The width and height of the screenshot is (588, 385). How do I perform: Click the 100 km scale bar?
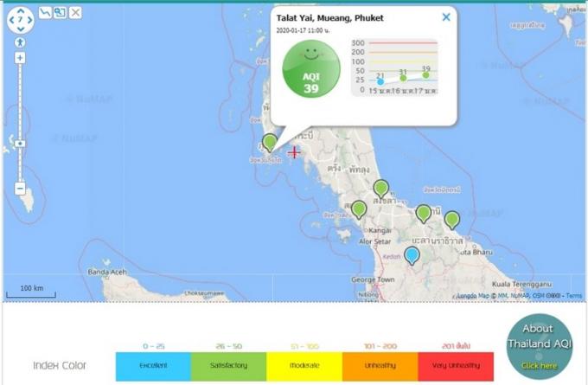[x=31, y=292]
